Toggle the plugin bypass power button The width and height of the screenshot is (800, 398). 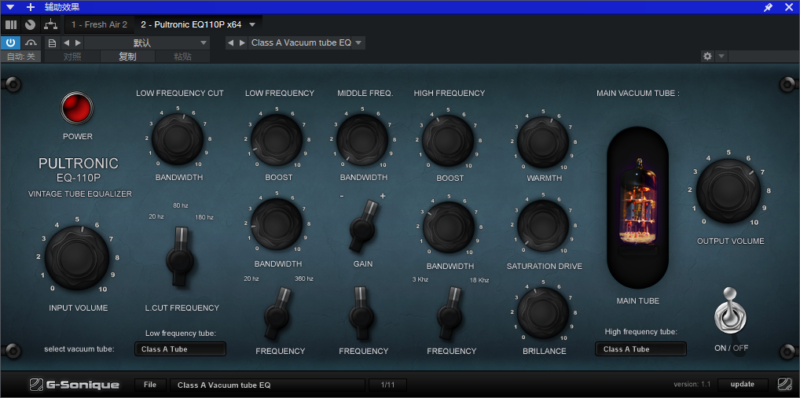coord(10,43)
